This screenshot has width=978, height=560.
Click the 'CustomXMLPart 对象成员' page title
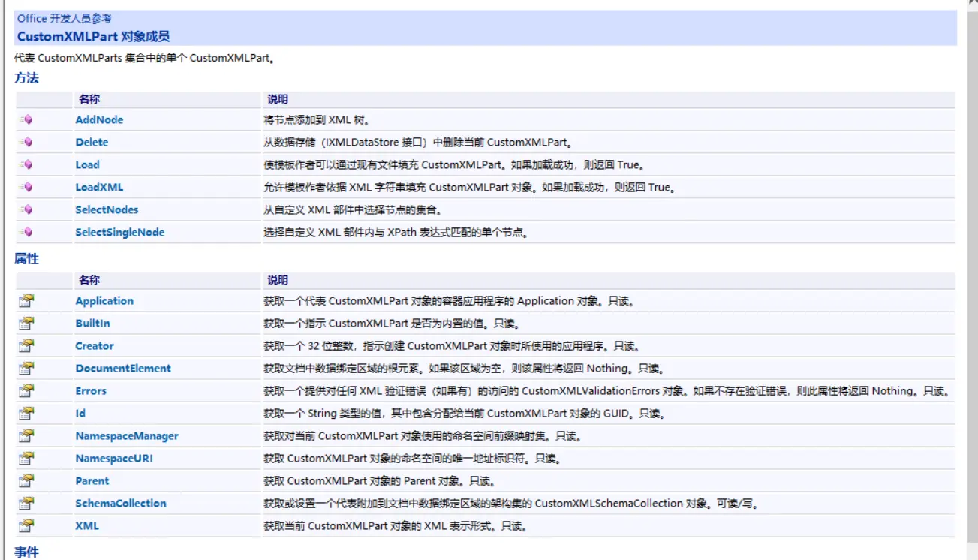[x=94, y=36]
